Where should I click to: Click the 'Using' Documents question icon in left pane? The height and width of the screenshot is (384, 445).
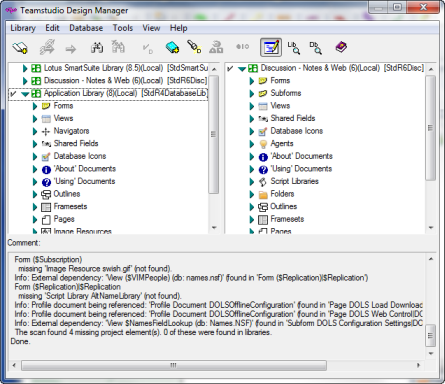(46, 182)
